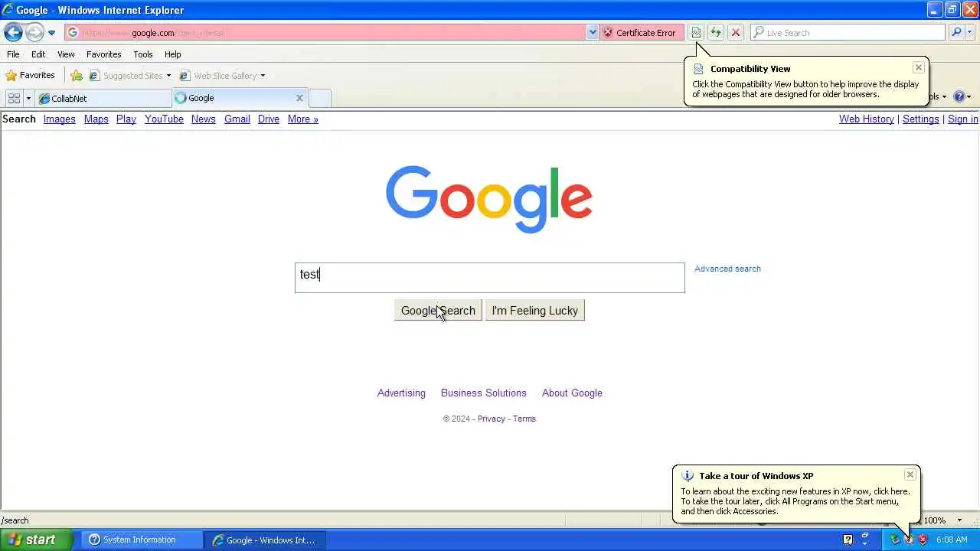Screen dimensions: 980x551
Task: Click the red security shield tray icon
Action: [923, 540]
